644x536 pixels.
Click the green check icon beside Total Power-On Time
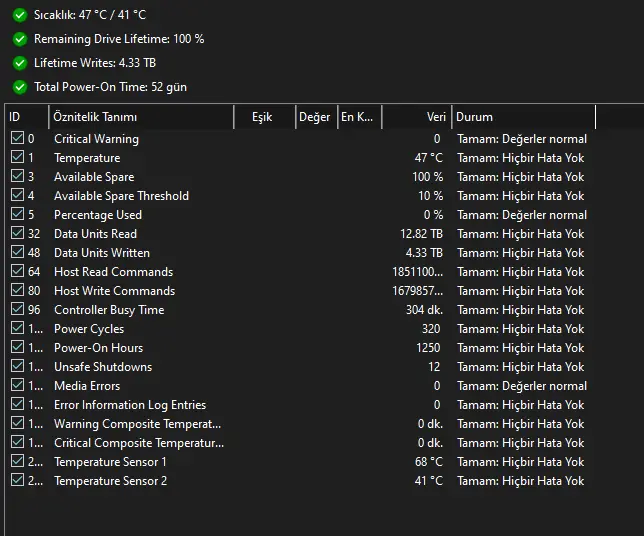tap(20, 87)
